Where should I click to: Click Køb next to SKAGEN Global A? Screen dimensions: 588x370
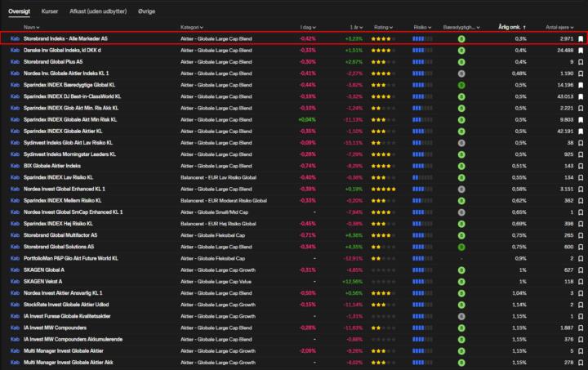[x=15, y=270]
